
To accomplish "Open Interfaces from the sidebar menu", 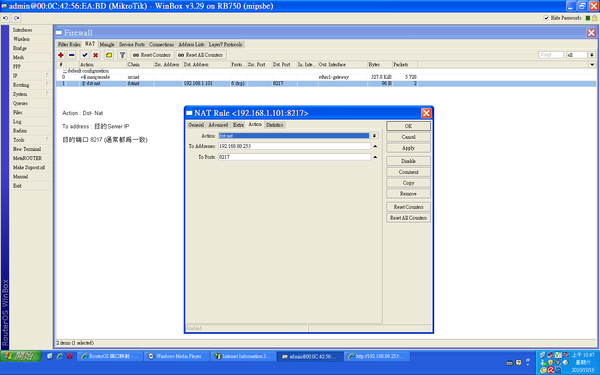I will (x=31, y=30).
